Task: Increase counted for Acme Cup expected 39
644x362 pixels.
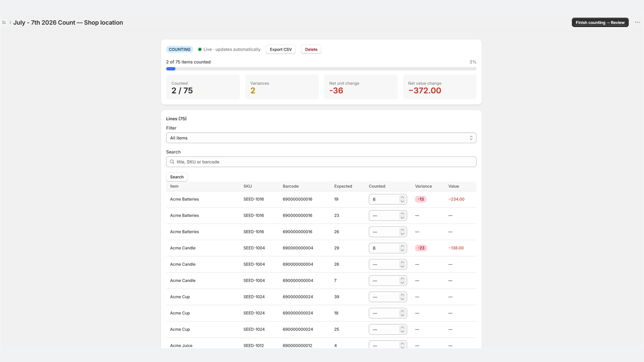Action: tap(402, 295)
